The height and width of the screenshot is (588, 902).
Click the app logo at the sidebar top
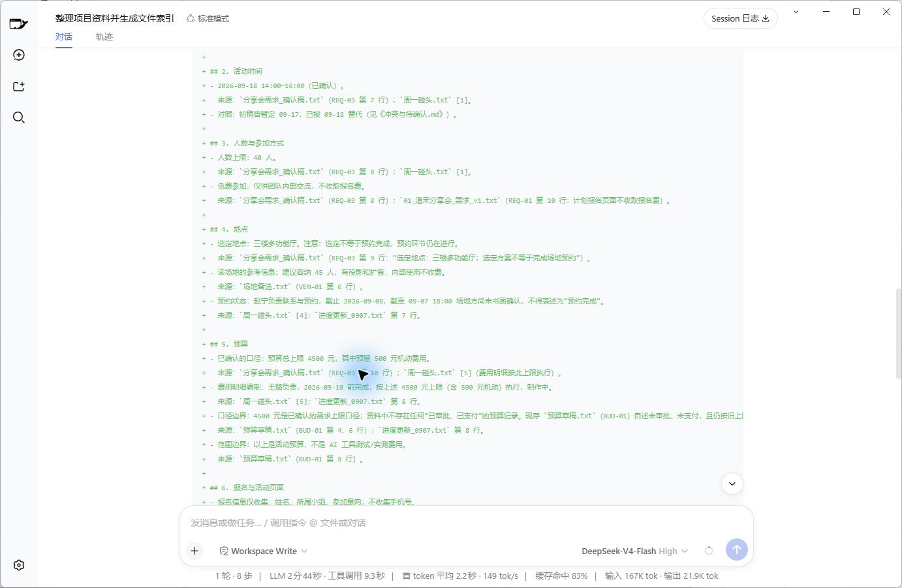[x=19, y=24]
